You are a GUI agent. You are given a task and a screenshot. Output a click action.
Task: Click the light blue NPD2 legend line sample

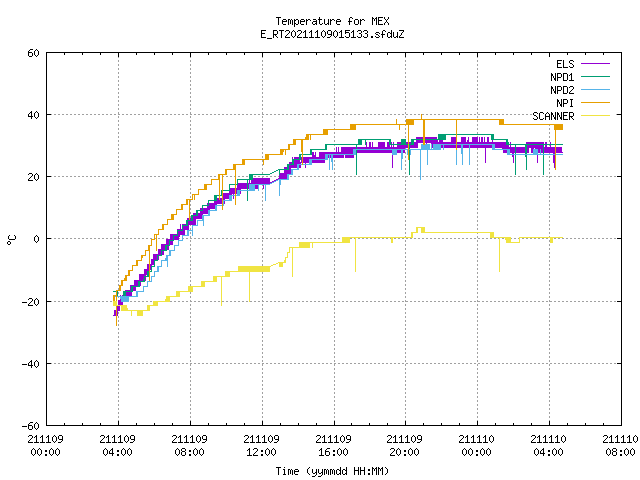tap(595, 90)
